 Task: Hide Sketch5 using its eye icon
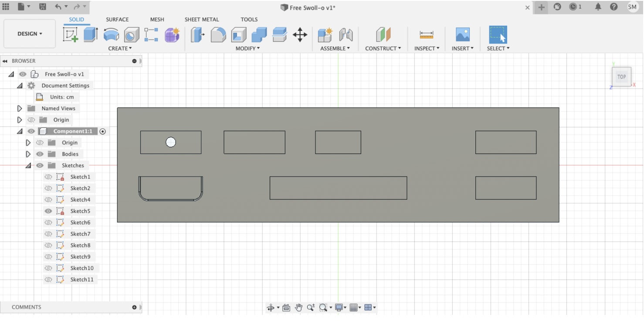coord(48,211)
